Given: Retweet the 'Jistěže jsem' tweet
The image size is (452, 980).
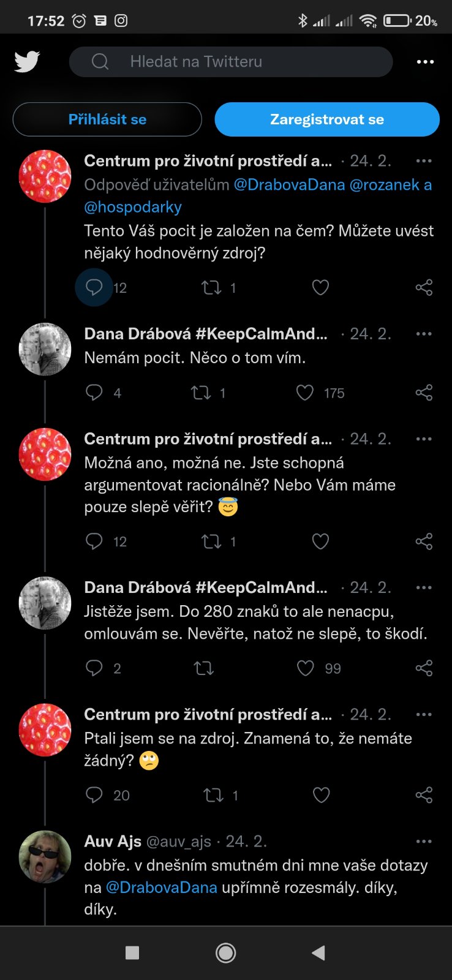Looking at the screenshot, I should pyautogui.click(x=203, y=668).
